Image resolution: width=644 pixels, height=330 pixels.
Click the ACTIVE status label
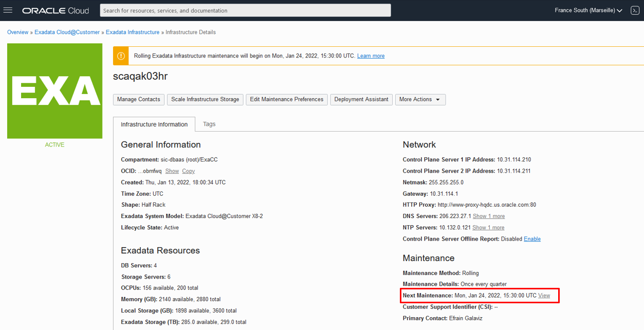[x=54, y=145]
